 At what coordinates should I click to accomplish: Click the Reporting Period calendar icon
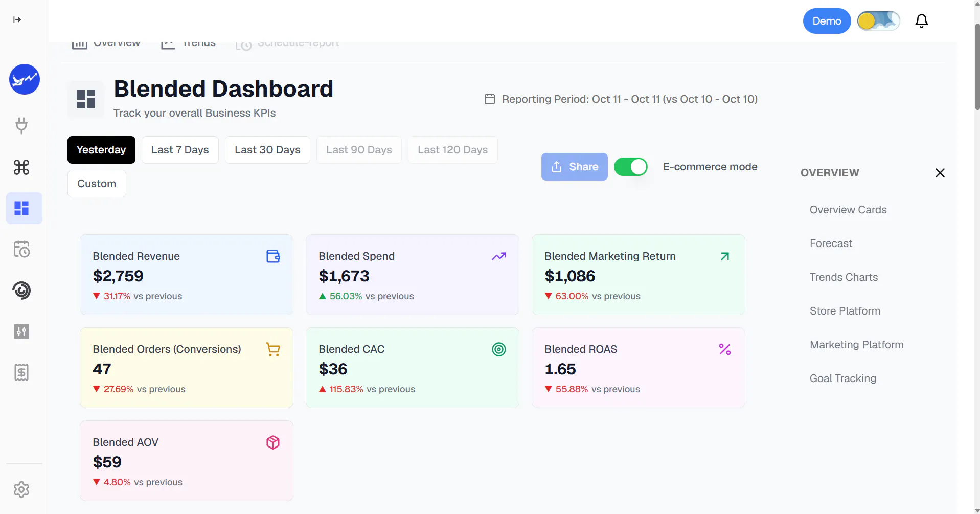(x=490, y=99)
